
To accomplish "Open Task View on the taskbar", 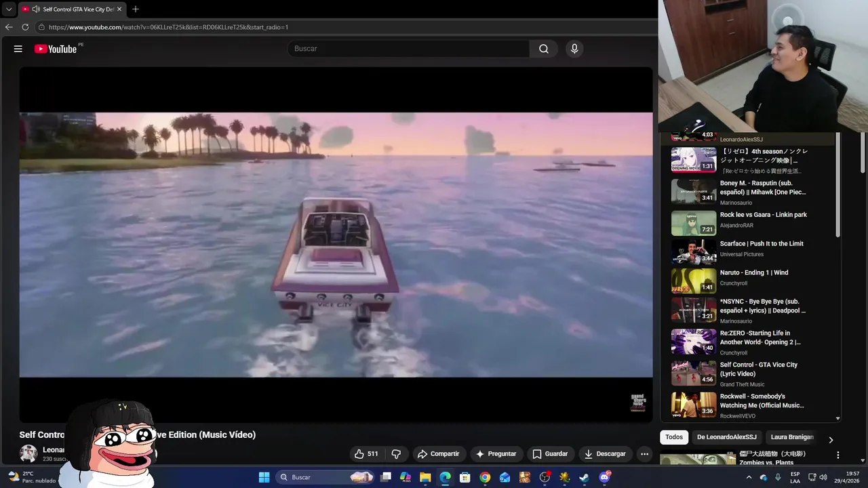I will [386, 477].
